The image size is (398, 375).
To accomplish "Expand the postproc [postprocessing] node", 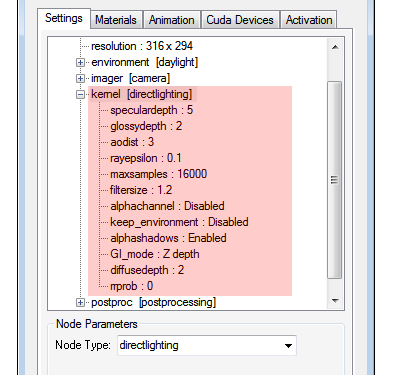I will [80, 302].
